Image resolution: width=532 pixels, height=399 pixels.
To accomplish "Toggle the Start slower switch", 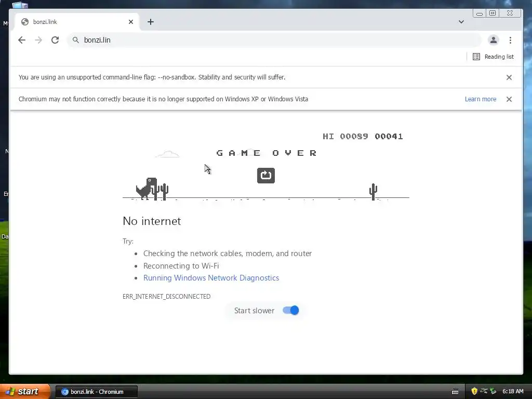I will pyautogui.click(x=291, y=310).
